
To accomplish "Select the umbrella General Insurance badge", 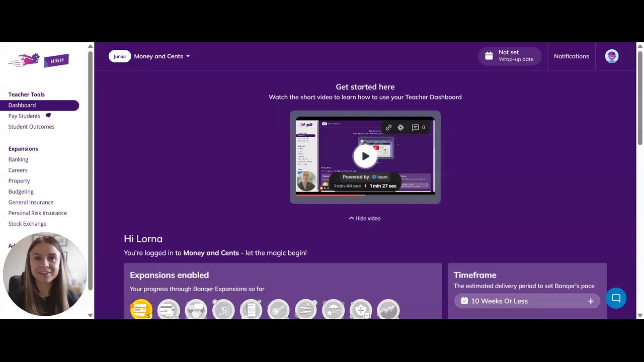I will [x=333, y=310].
